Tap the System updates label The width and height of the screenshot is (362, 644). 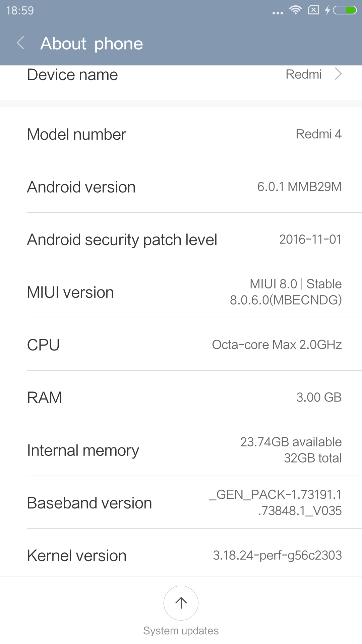coord(181,631)
